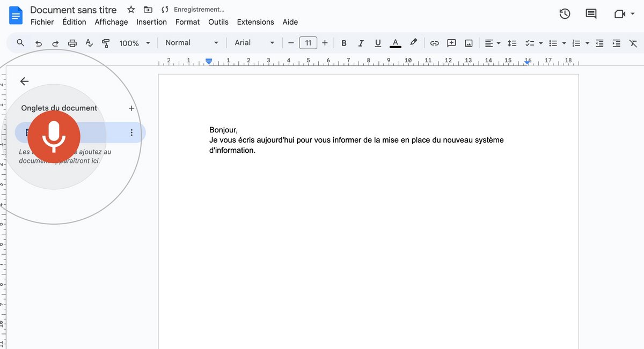Rename the title 'Document sans titre'

pos(74,10)
